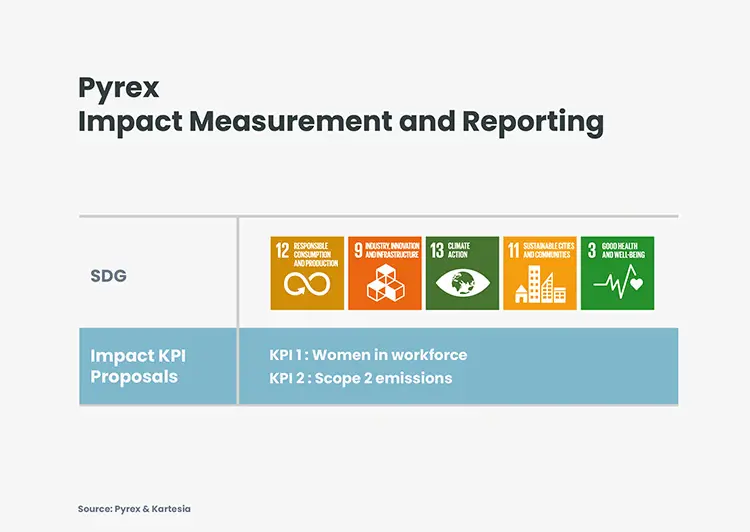Click the 'Impact KPI Proposals' label
The height and width of the screenshot is (532, 750).
[x=138, y=366]
